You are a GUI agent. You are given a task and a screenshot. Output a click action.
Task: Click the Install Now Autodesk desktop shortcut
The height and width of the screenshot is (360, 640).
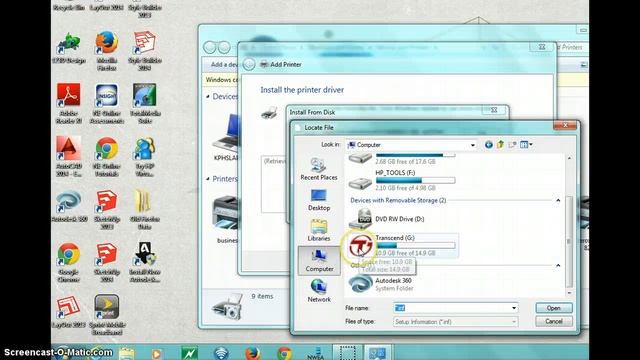144,262
